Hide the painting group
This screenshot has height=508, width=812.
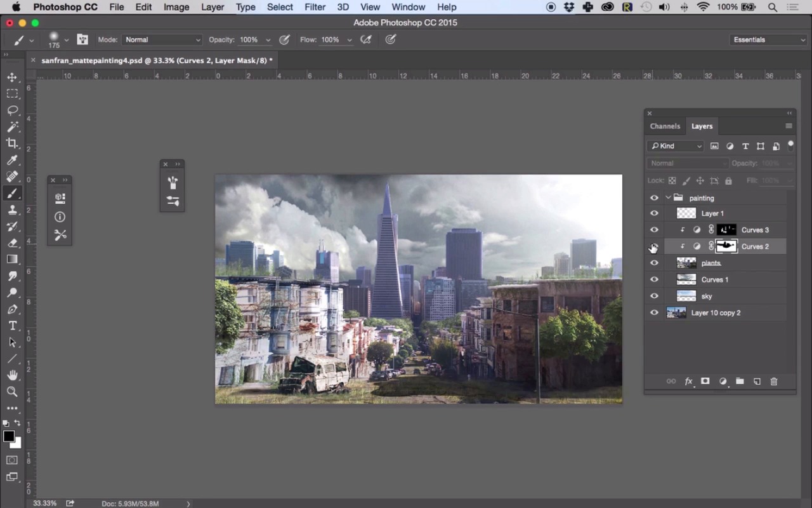coord(654,197)
